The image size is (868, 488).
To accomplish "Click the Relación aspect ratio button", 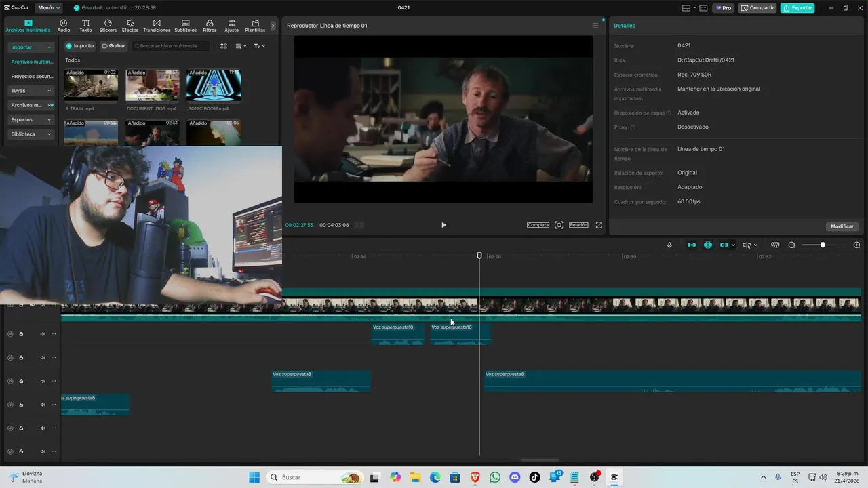I will click(x=578, y=225).
